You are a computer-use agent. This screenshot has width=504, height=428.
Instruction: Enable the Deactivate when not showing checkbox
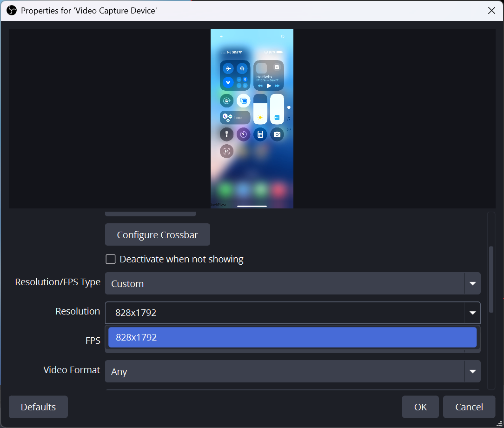(111, 259)
